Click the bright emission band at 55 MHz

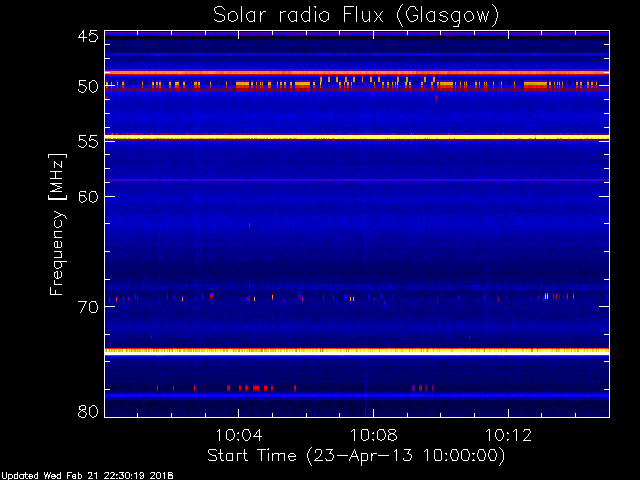[356, 136]
